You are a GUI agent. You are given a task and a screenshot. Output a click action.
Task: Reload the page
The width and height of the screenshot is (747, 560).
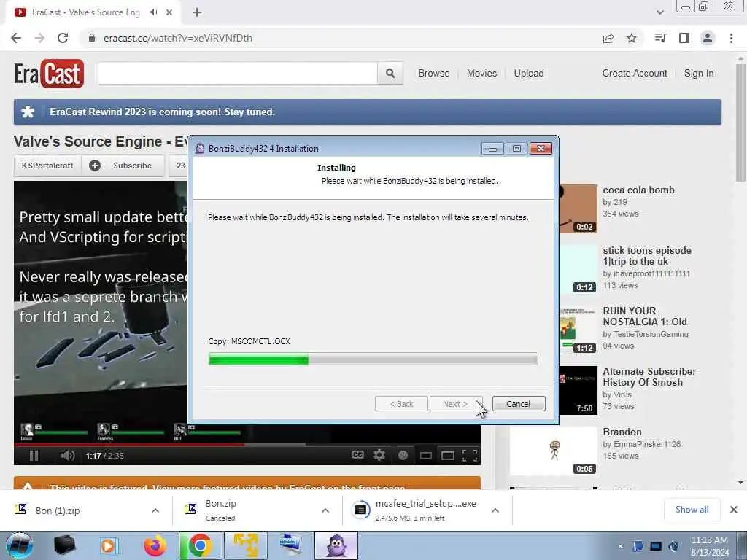pos(63,38)
